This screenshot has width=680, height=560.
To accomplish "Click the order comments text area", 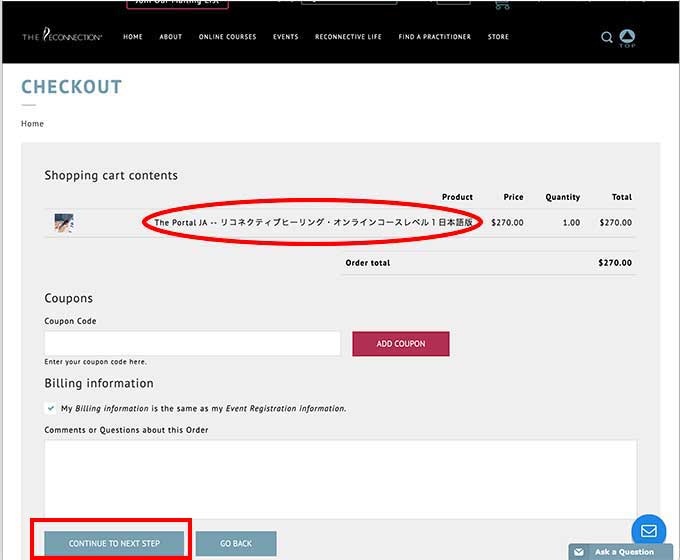I will click(340, 479).
